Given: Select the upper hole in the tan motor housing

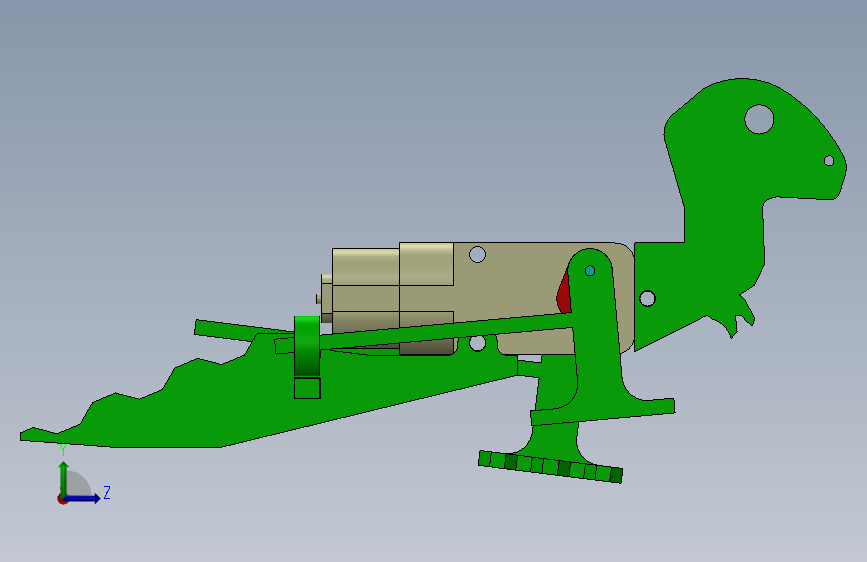Looking at the screenshot, I should point(477,254).
